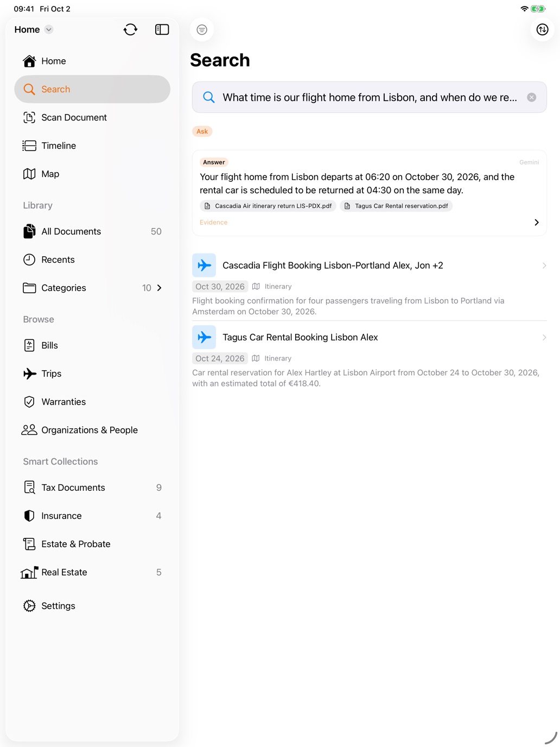The height and width of the screenshot is (747, 560).
Task: Click the Wi-Fi status icon
Action: tap(524, 9)
